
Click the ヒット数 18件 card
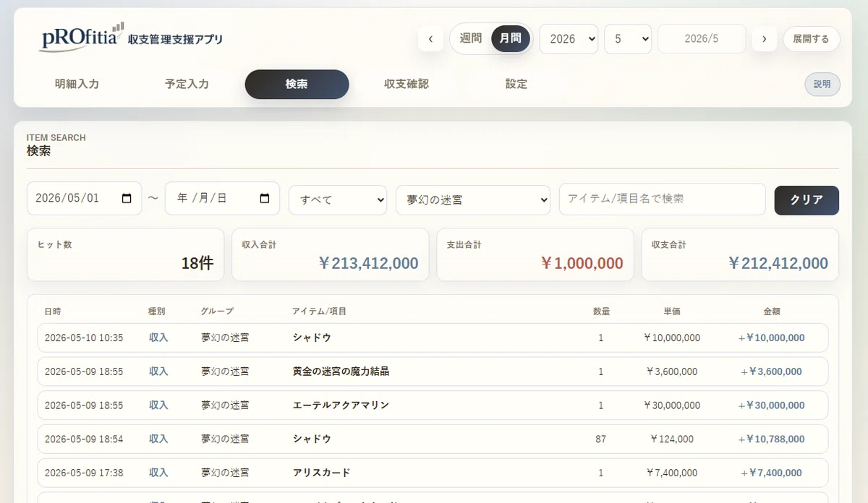pyautogui.click(x=125, y=254)
